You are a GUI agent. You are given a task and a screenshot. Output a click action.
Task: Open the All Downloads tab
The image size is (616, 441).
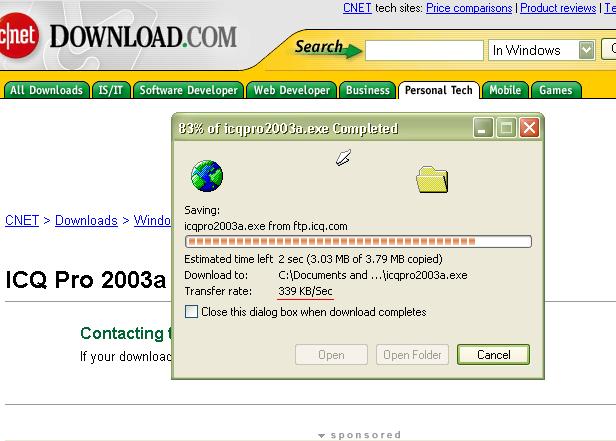[46, 90]
